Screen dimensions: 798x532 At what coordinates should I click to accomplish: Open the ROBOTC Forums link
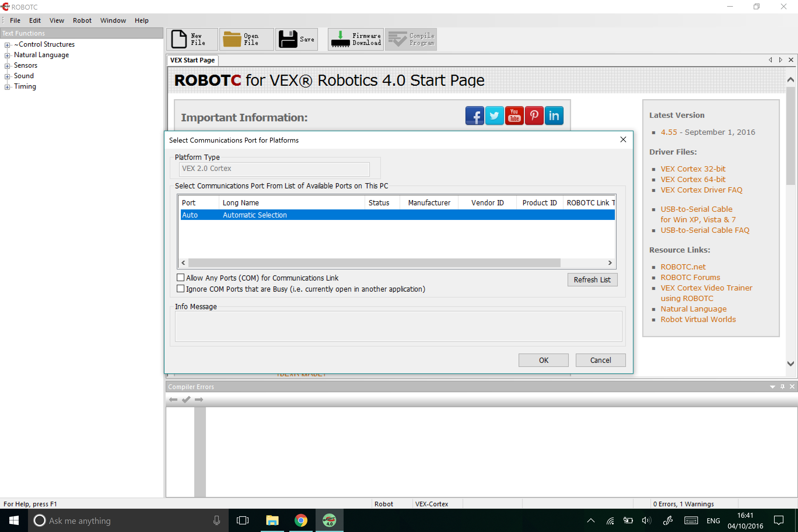690,277
